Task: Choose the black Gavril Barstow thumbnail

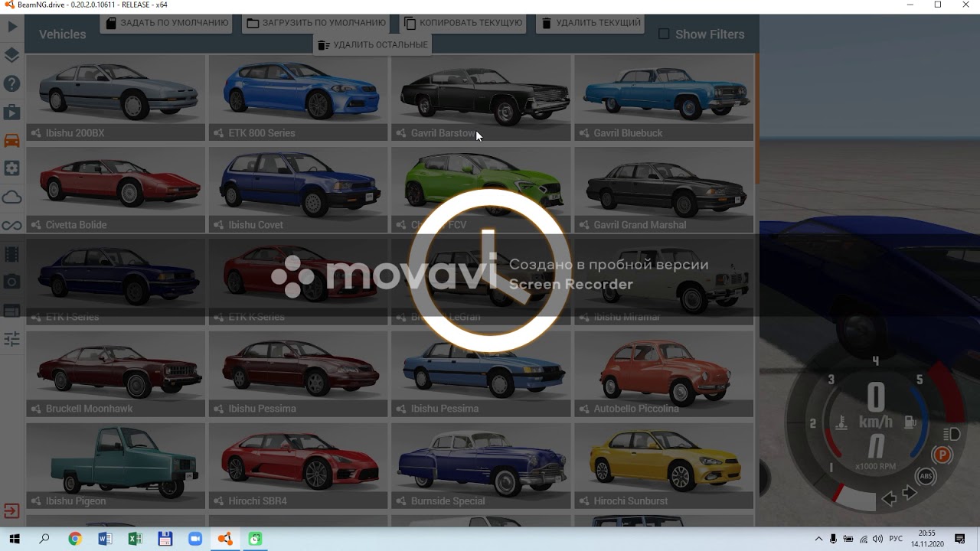Action: pyautogui.click(x=481, y=97)
